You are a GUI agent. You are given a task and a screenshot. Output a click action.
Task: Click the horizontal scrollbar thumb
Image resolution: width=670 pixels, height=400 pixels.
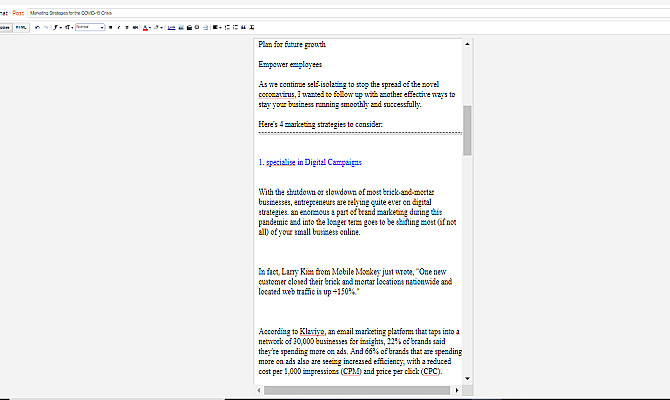coord(357,390)
